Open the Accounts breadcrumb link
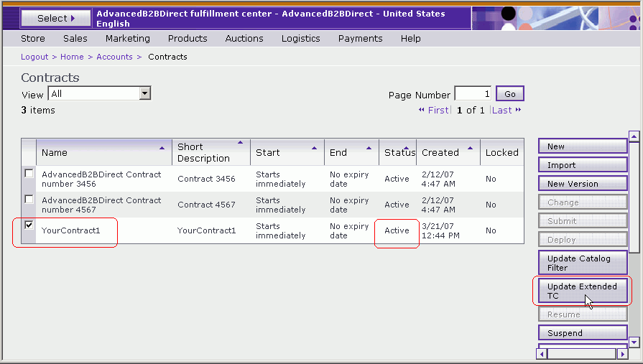Screen dimensions: 643x364 pos(114,57)
